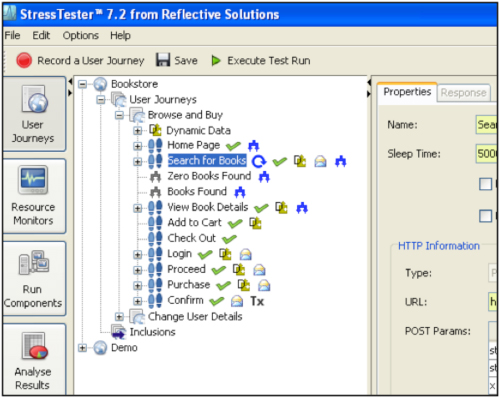This screenshot has height=398, width=500.
Task: Click the Inclusions arrow icon in tree
Action: coord(119,332)
